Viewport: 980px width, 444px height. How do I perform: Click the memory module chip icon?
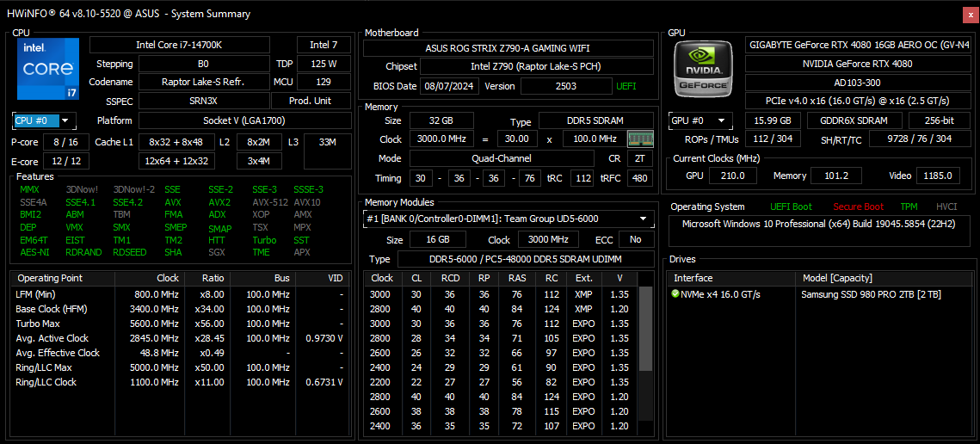(x=640, y=139)
